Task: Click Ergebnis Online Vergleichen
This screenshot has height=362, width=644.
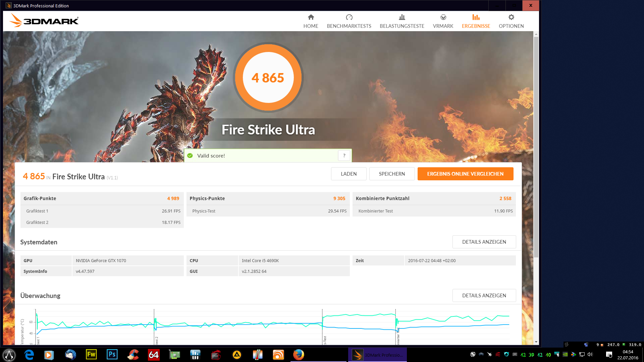Action: 465,174
